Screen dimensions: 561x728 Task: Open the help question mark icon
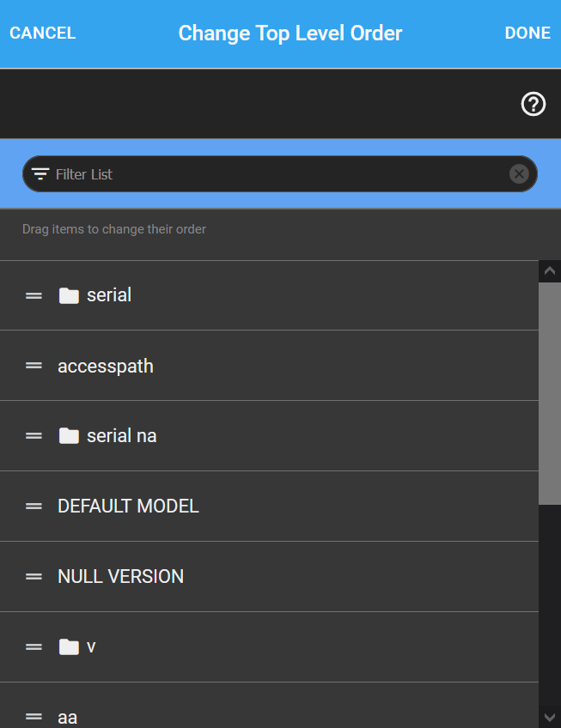tap(534, 105)
